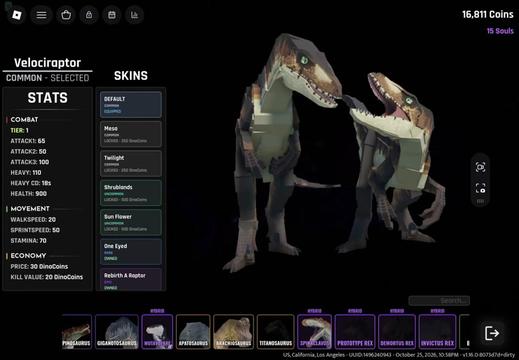Choose the Spinoclavus hybrid thumbnail
Image resolution: width=519 pixels, height=360 pixels.
click(314, 332)
